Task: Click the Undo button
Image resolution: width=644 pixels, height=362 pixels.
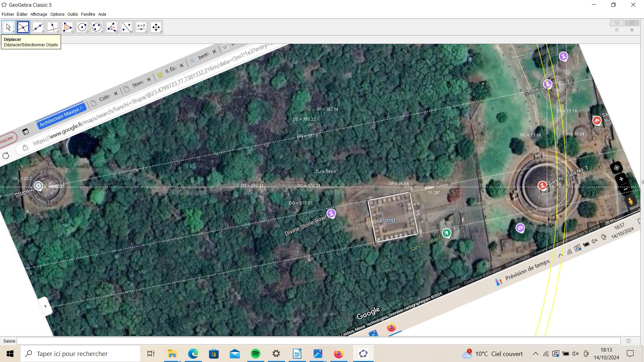Action: (x=616, y=23)
